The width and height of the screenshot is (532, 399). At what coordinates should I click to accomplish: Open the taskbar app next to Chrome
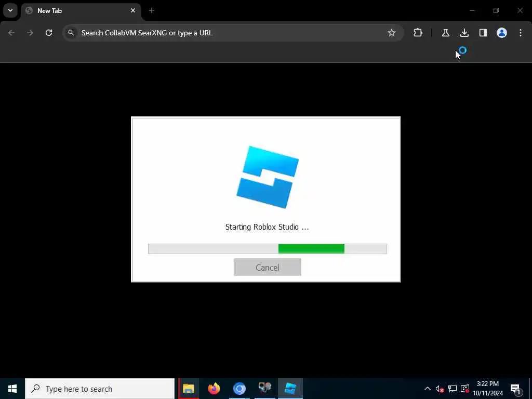coord(264,389)
